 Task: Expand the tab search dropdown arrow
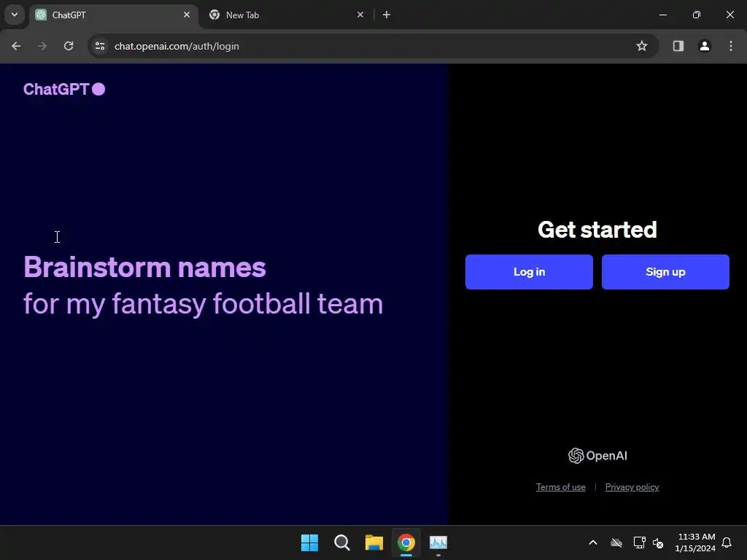[15, 15]
